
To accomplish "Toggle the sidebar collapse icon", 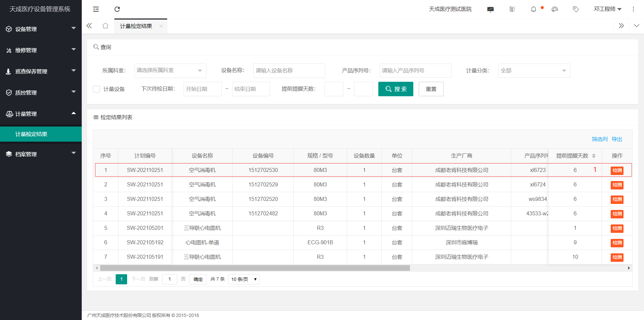I will click(96, 9).
